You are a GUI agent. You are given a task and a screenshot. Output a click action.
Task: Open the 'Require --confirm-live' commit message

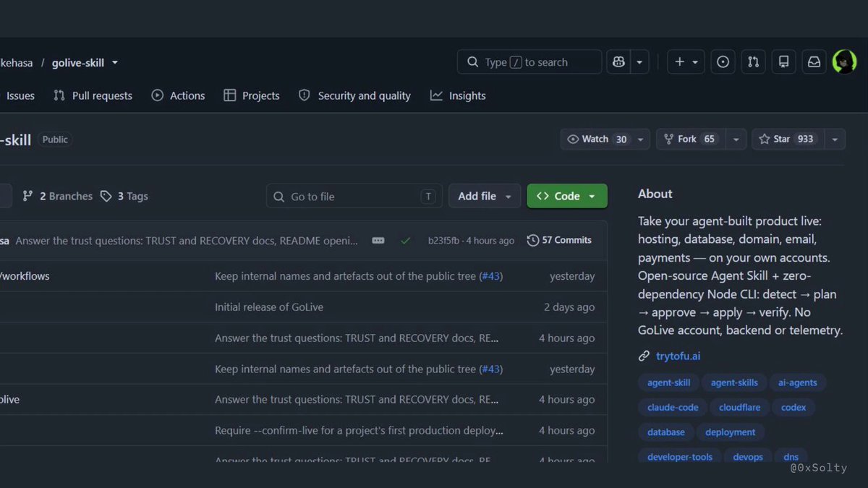point(359,430)
